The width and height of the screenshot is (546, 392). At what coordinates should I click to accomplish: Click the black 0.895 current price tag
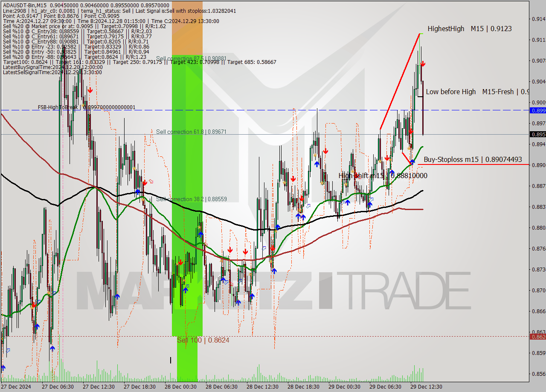[x=537, y=134]
